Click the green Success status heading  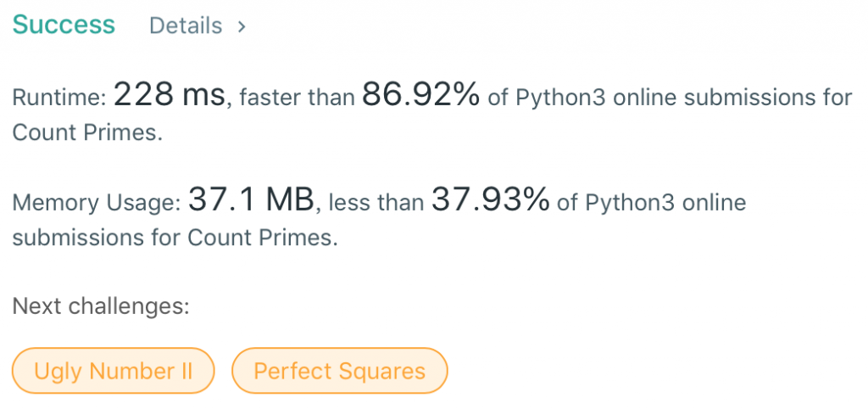pyautogui.click(x=64, y=25)
